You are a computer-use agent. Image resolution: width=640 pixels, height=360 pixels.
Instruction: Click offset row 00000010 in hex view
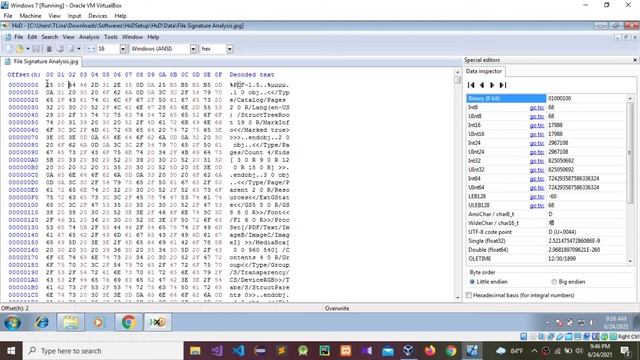[23, 93]
